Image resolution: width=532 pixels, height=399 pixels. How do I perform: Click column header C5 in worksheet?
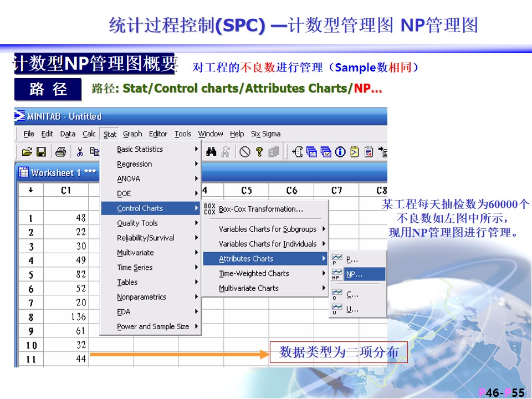coord(247,190)
